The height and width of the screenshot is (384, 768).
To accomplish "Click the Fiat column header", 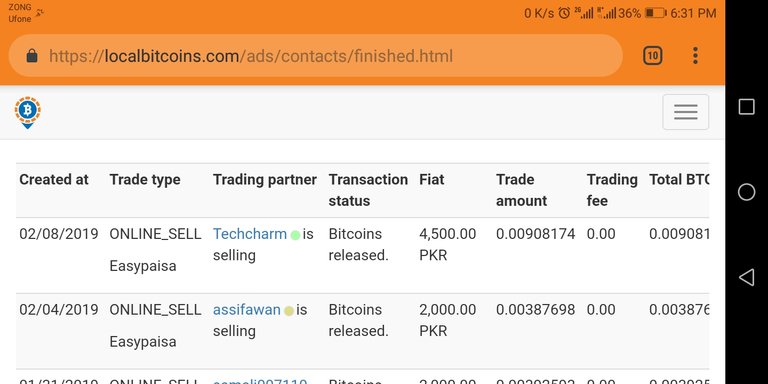I will click(432, 180).
